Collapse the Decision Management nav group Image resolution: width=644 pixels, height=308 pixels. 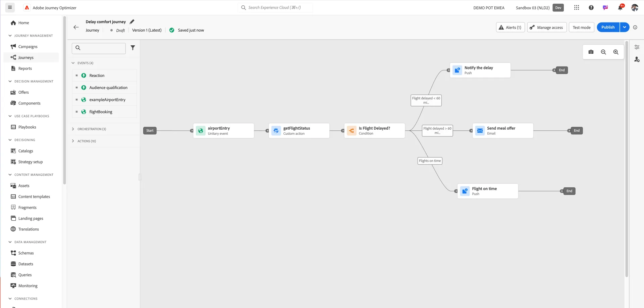click(x=10, y=81)
